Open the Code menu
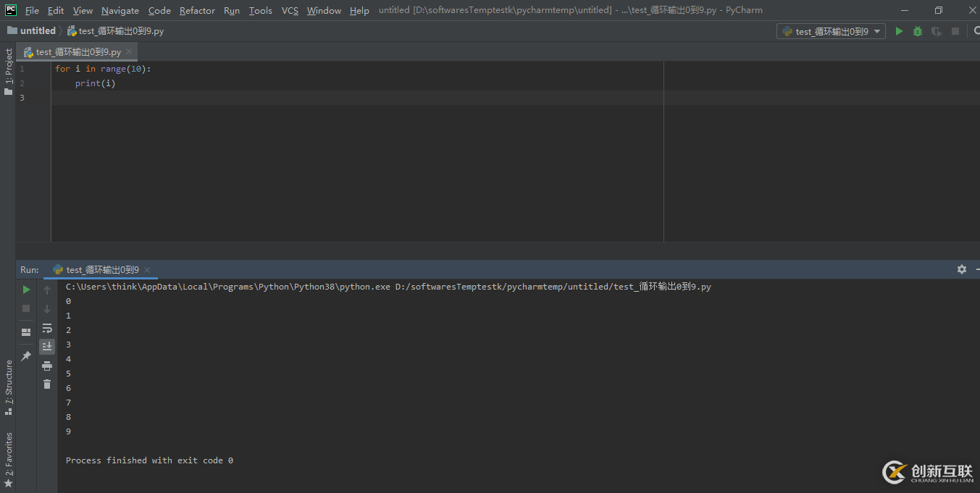 (x=159, y=10)
